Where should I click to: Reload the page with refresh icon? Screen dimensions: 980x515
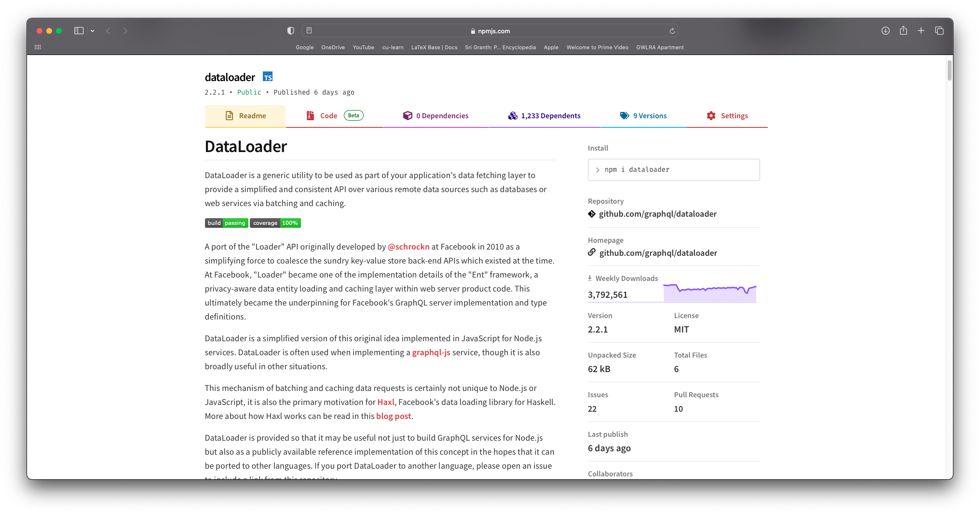click(672, 31)
